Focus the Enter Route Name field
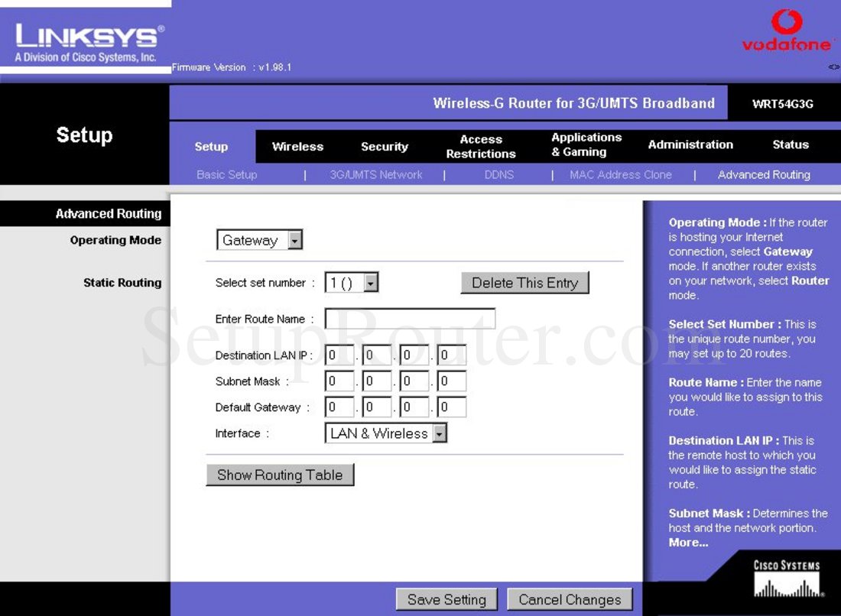The width and height of the screenshot is (841, 616). (x=410, y=319)
